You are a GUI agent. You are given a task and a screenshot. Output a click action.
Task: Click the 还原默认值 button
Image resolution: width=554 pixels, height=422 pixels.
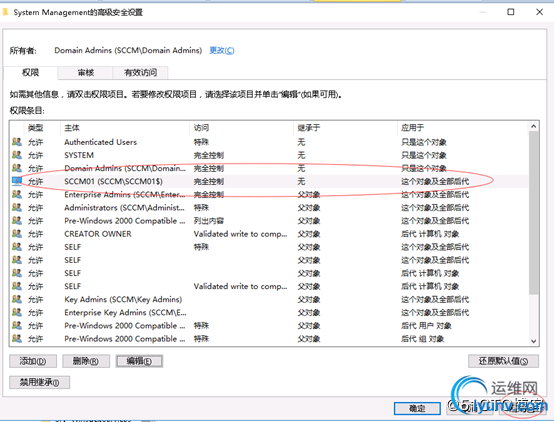coord(503,361)
